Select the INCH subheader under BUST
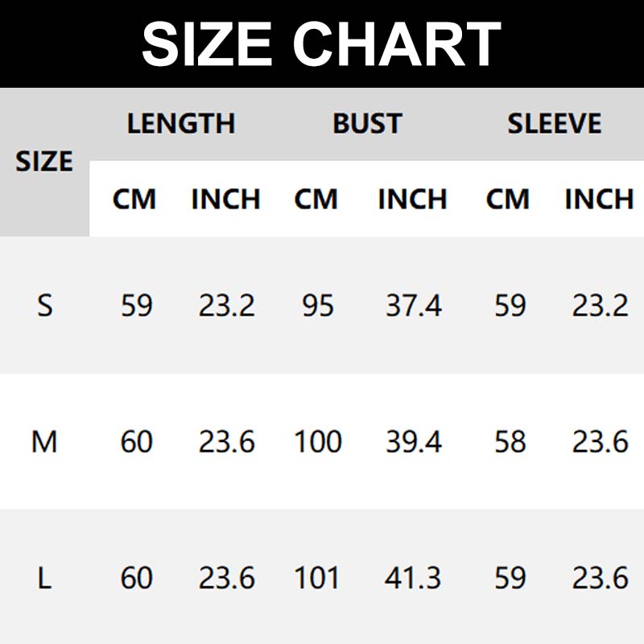 412,199
